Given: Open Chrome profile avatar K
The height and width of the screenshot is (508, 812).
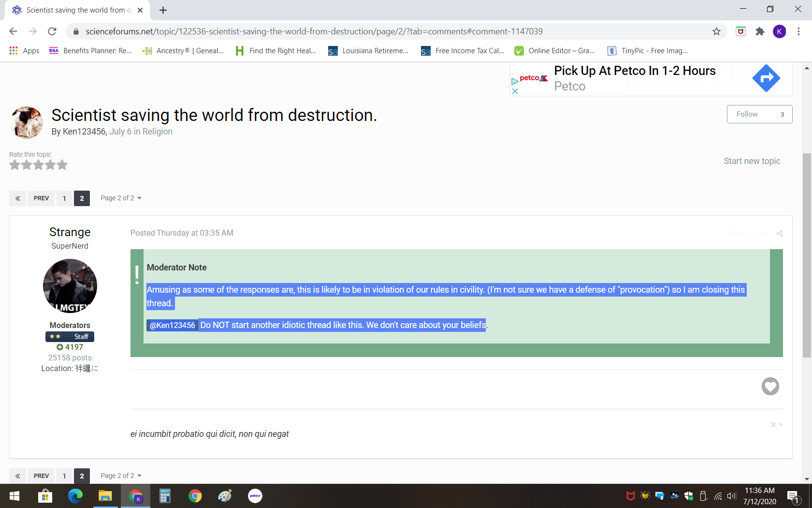Looking at the screenshot, I should click(779, 31).
